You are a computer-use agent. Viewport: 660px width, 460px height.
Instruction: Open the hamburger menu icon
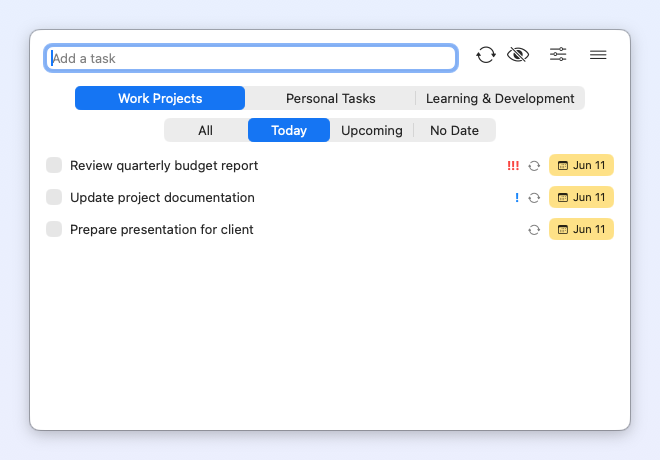[598, 55]
